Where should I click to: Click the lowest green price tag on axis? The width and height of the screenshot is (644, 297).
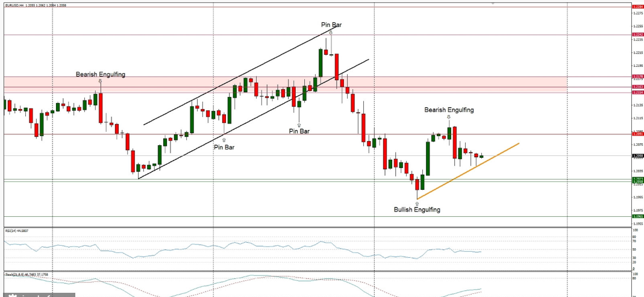(x=637, y=216)
